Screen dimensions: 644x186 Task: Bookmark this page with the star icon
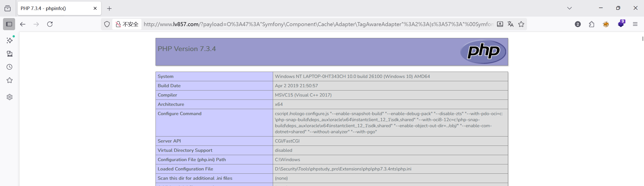pos(521,24)
